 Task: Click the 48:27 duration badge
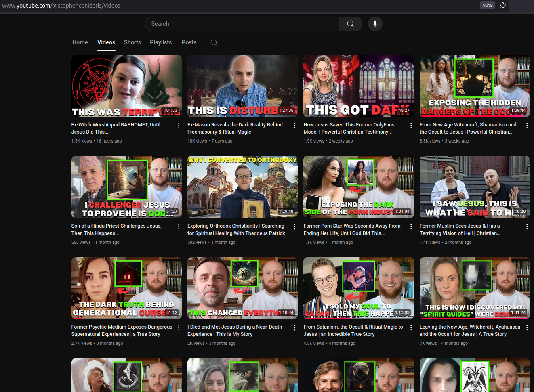[x=404, y=110]
